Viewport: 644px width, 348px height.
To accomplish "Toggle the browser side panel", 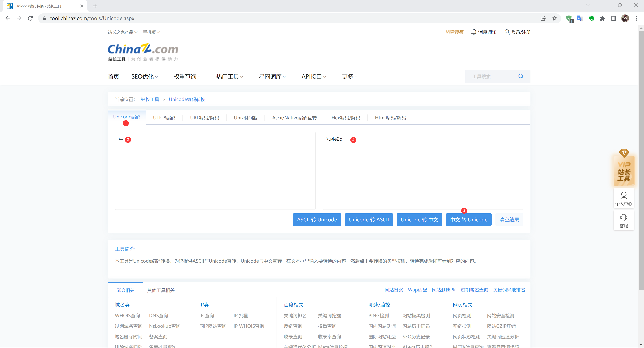I will (x=613, y=18).
